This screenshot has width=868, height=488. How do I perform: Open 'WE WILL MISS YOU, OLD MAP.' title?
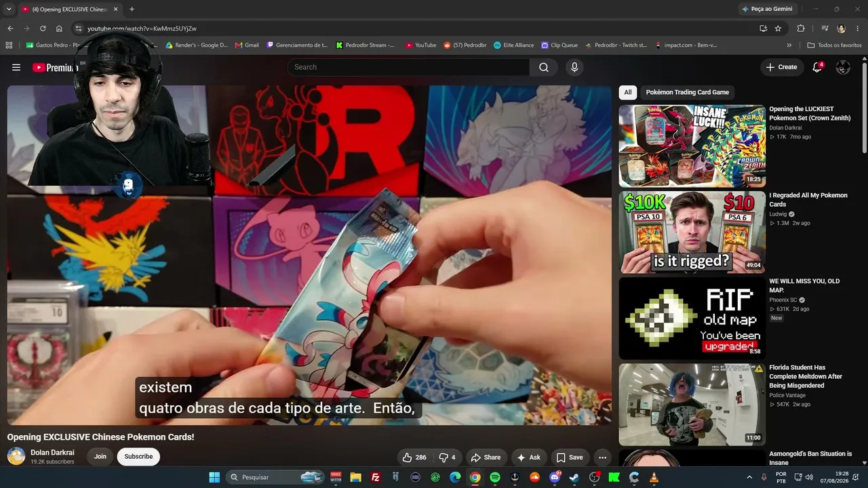coord(804,285)
